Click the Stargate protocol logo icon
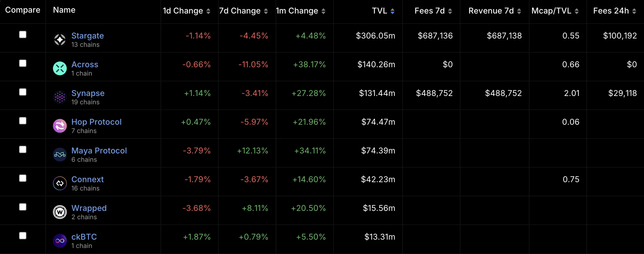Image resolution: width=644 pixels, height=254 pixels. (x=60, y=40)
